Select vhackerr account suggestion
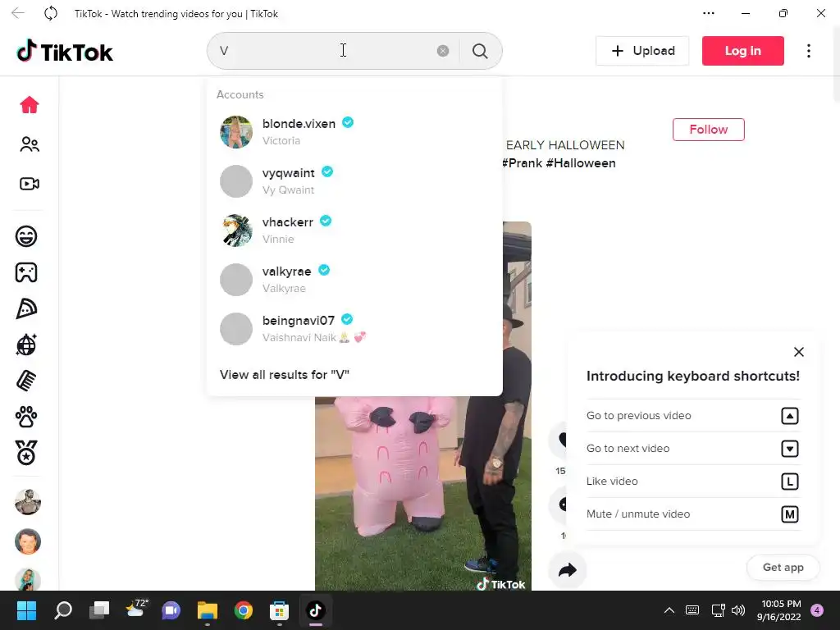The width and height of the screenshot is (840, 630). pos(354,231)
